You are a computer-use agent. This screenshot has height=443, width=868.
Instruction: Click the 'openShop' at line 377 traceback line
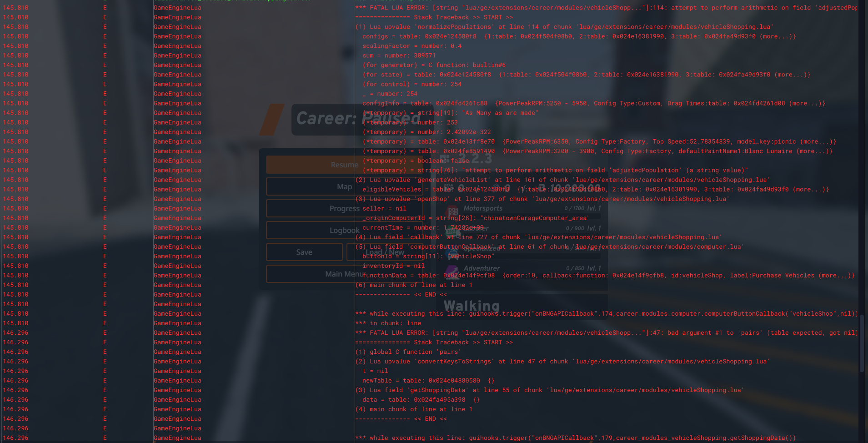point(542,199)
